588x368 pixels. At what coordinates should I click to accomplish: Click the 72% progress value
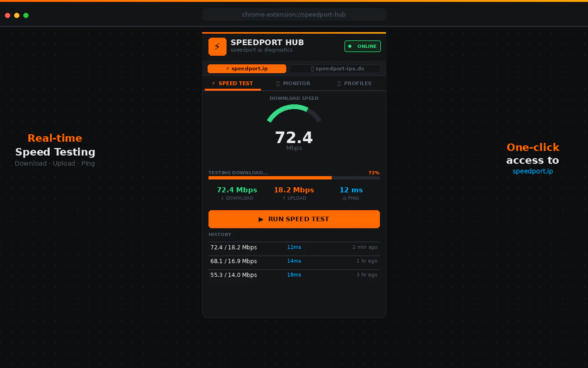coord(374,173)
